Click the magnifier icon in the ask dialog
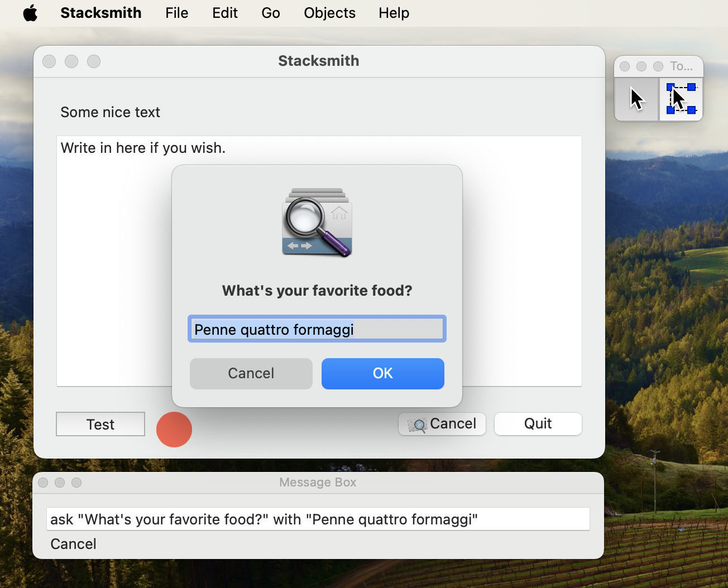Image resolution: width=728 pixels, height=588 pixels. (x=317, y=223)
